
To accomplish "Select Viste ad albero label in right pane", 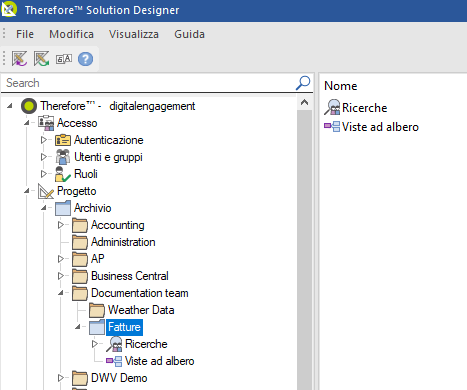I will point(380,127).
